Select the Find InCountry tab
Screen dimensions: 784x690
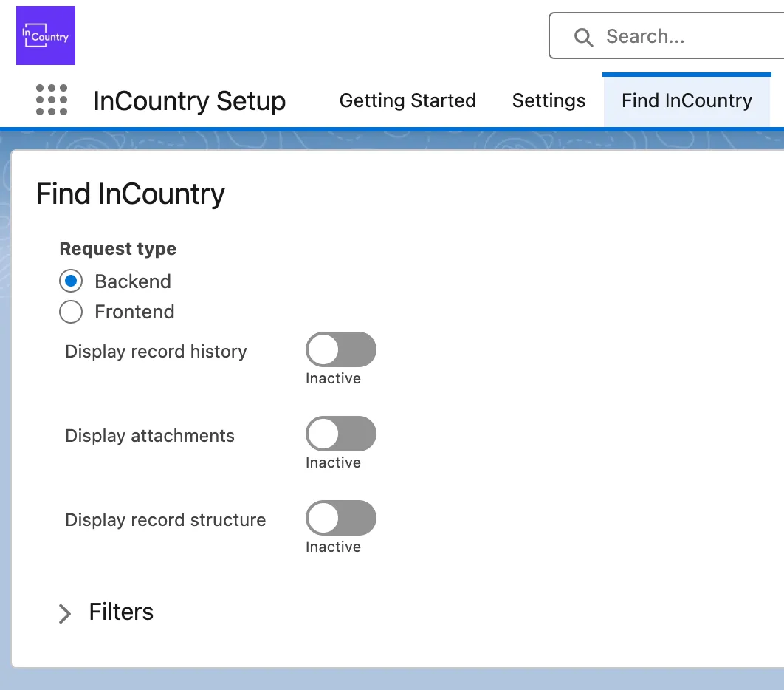pyautogui.click(x=687, y=100)
